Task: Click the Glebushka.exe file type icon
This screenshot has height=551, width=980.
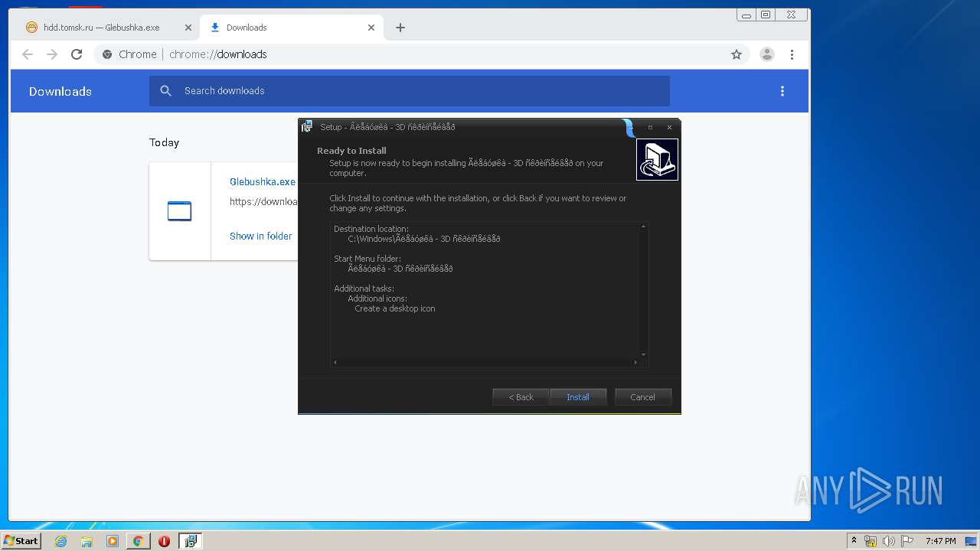Action: point(180,211)
